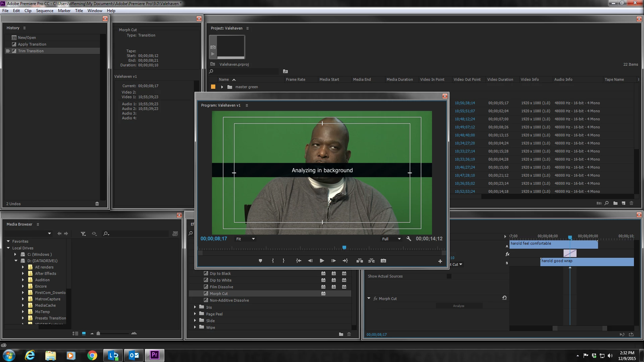This screenshot has width=644, height=362.
Task: Open the Marker menu
Action: (64, 11)
